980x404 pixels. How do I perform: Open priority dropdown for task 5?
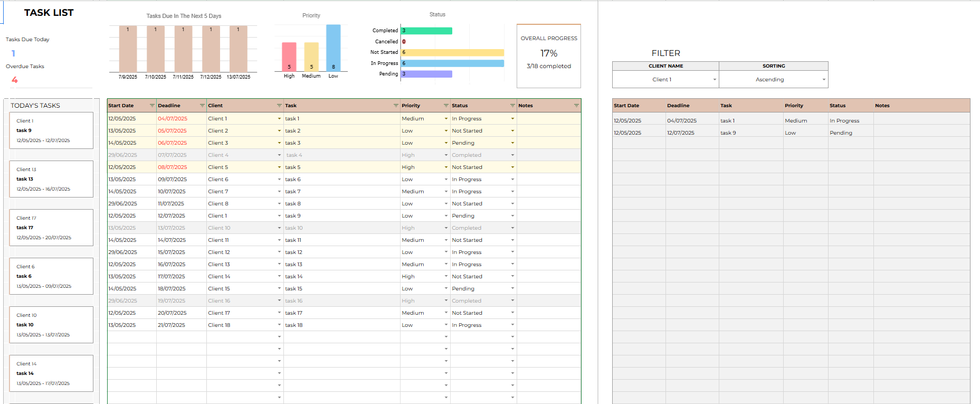[446, 167]
